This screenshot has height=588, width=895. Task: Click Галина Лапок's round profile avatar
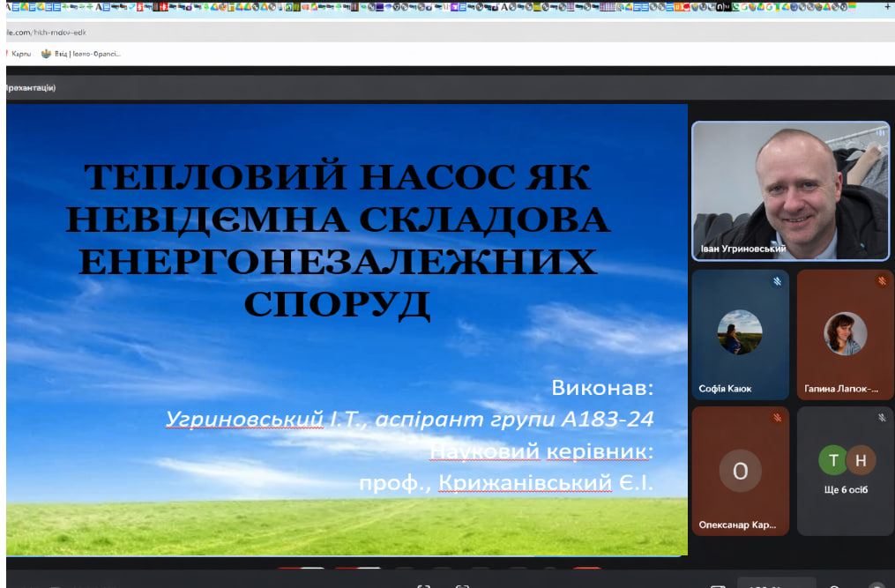click(845, 334)
